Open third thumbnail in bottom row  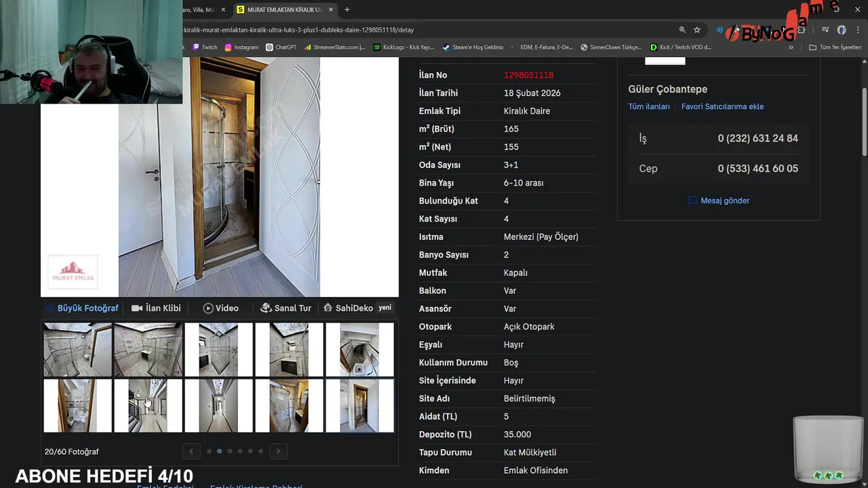[x=218, y=405]
